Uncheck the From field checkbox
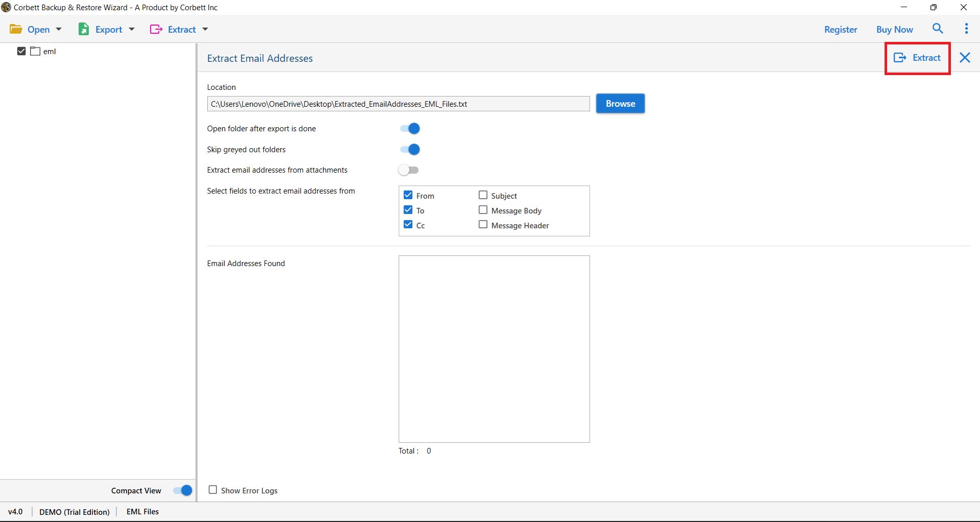The height and width of the screenshot is (522, 980). pos(408,195)
